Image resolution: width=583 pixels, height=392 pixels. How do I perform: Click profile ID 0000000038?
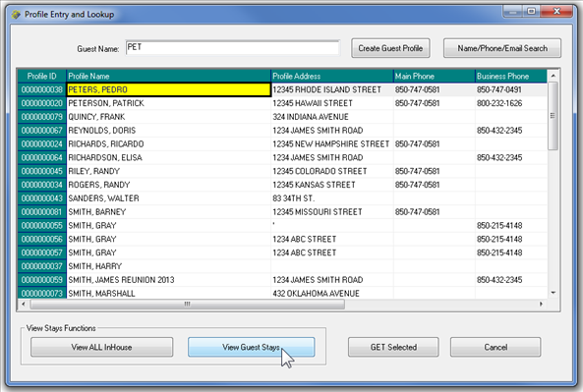(x=42, y=89)
